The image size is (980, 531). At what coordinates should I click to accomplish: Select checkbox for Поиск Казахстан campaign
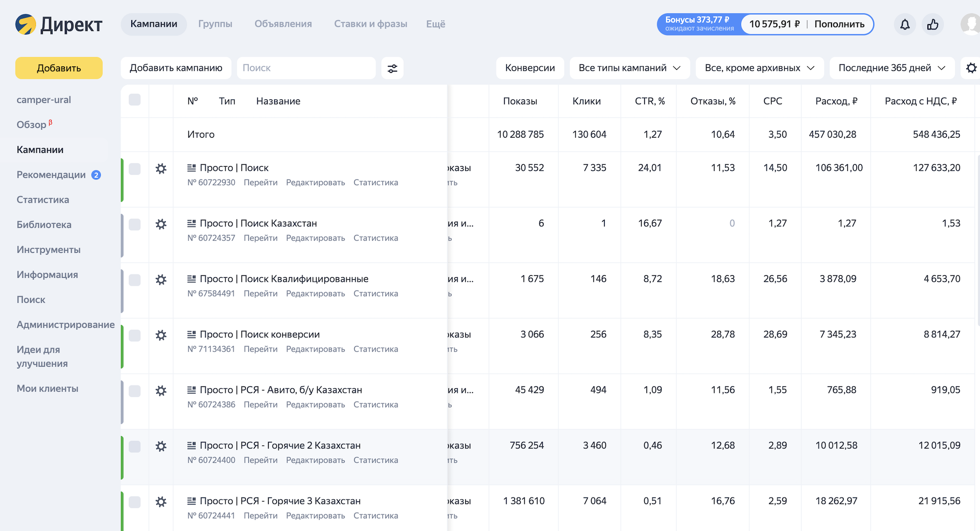click(135, 225)
